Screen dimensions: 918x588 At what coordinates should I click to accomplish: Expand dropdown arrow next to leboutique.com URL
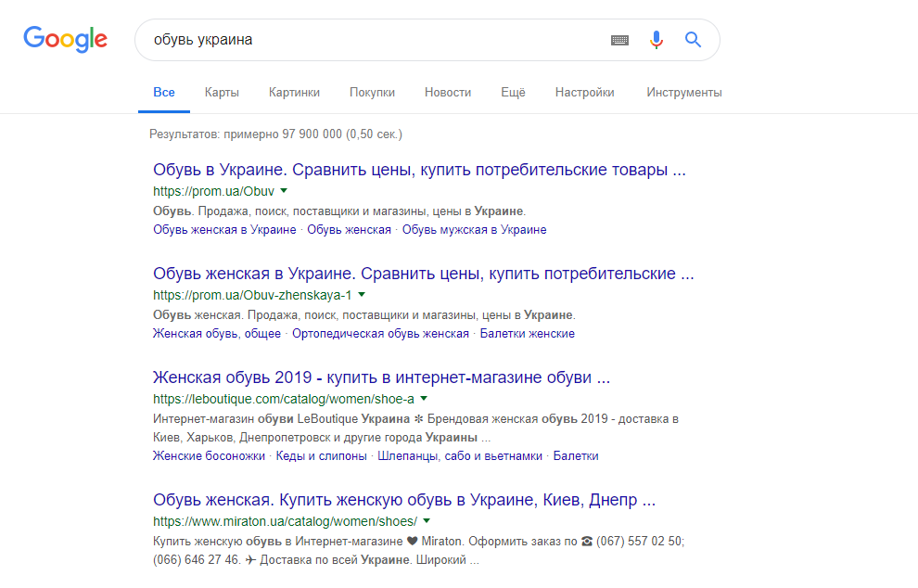pos(424,398)
